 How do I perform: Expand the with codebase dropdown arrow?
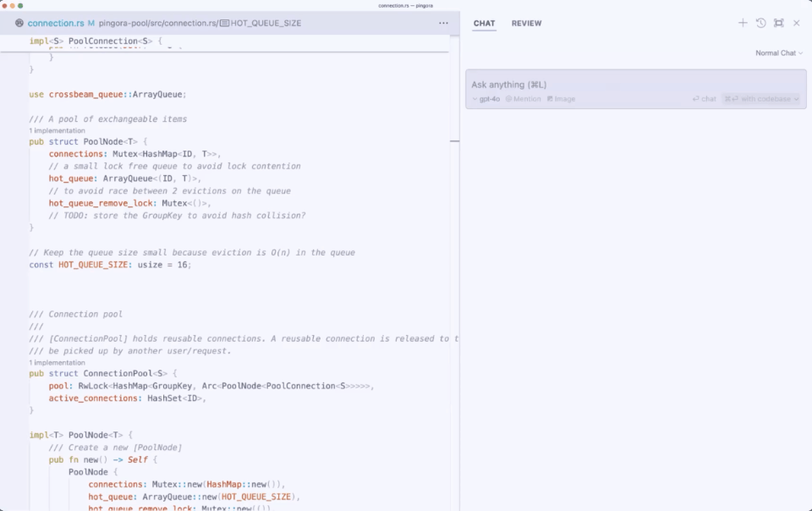click(796, 99)
